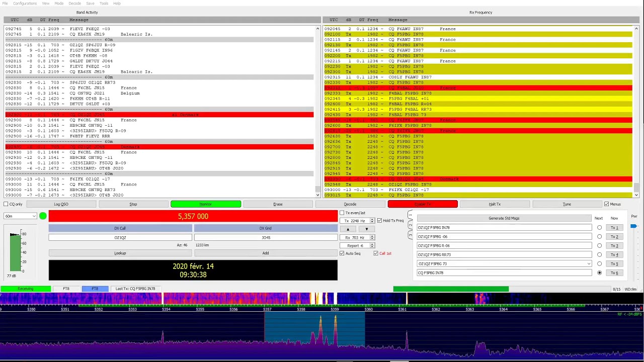Send the Tx 6 message now
The height and width of the screenshot is (362, 644).
click(x=614, y=273)
